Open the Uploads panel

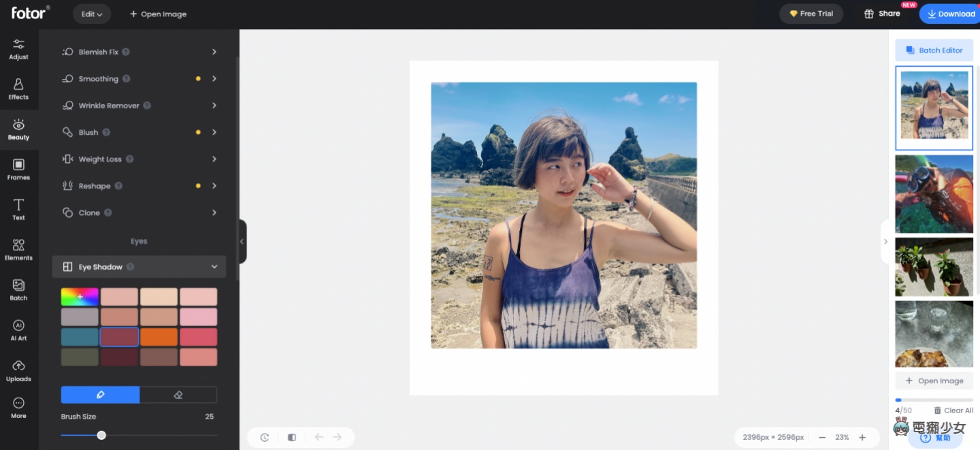(x=18, y=370)
